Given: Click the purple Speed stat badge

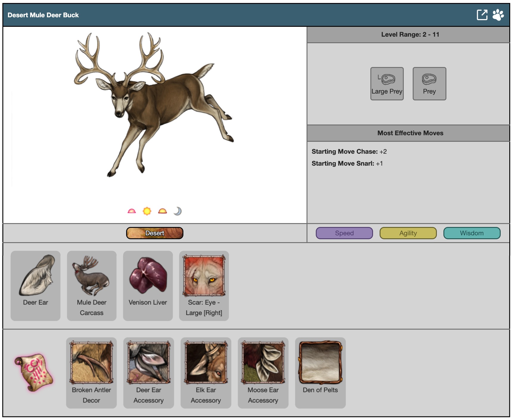Looking at the screenshot, I should click(344, 233).
